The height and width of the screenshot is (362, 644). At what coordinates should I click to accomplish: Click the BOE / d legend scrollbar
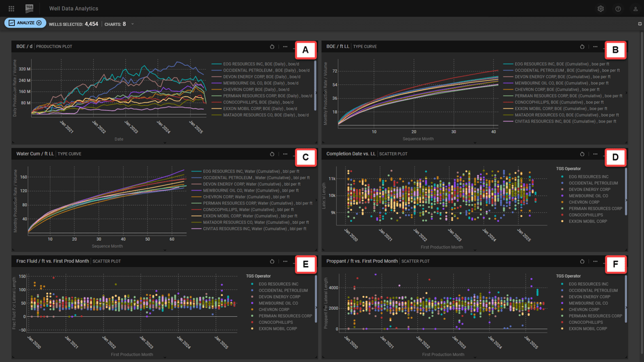[316, 85]
